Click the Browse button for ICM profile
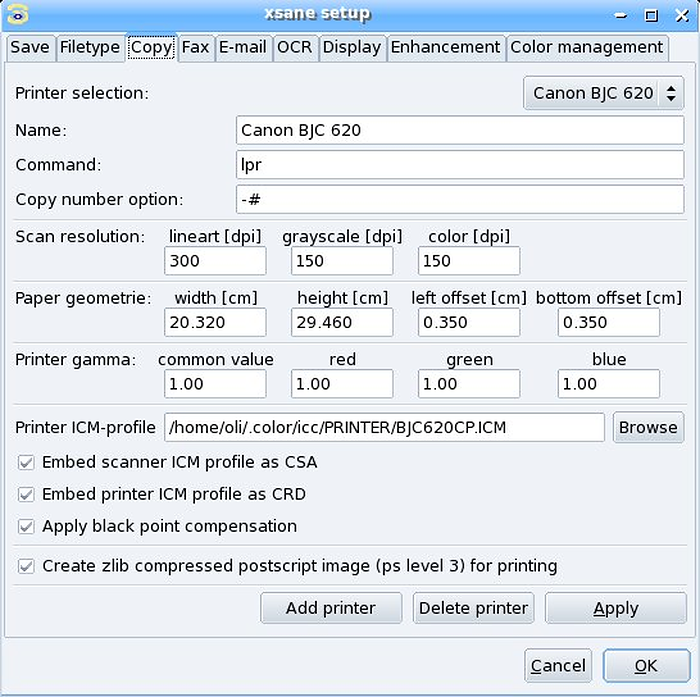This screenshot has height=697, width=700. [648, 428]
